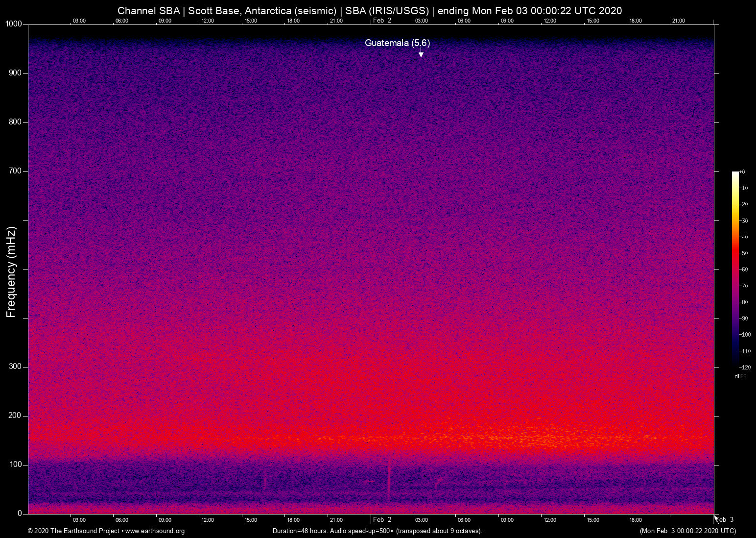756x538 pixels.
Task: Pick the "-40" value on the color scale
Action: click(743, 237)
